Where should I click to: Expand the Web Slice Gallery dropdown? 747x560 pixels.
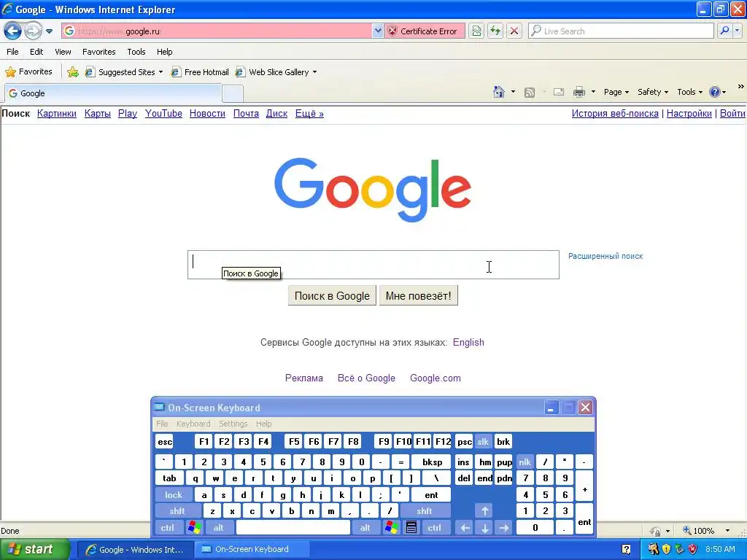(x=314, y=72)
